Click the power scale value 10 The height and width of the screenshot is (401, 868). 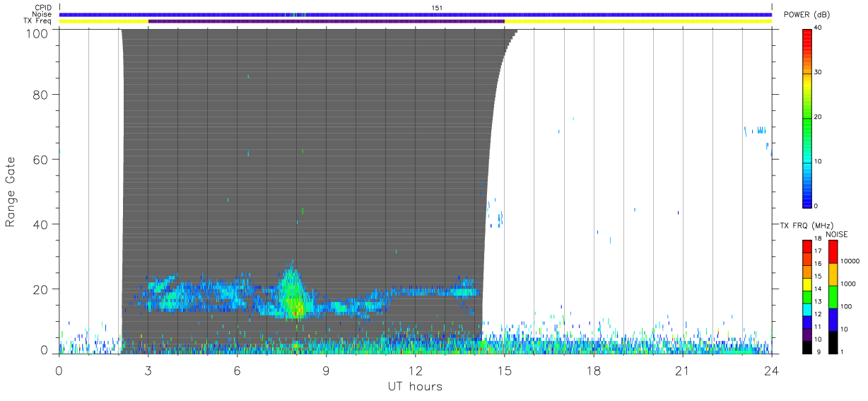819,162
